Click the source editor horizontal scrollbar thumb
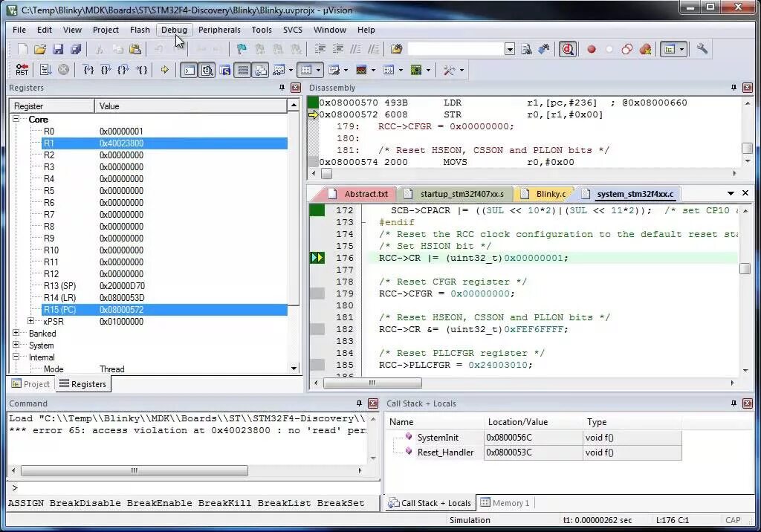This screenshot has width=761, height=532. point(372,383)
